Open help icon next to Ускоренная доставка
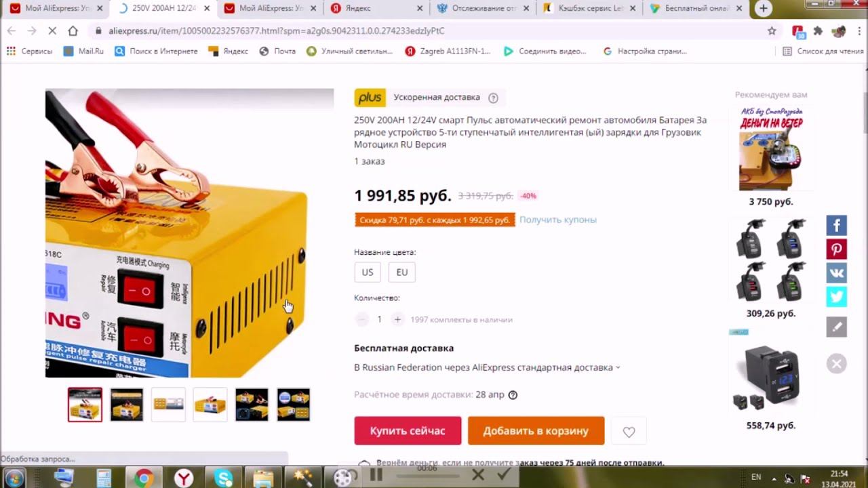Image resolution: width=868 pixels, height=488 pixels. pyautogui.click(x=493, y=98)
